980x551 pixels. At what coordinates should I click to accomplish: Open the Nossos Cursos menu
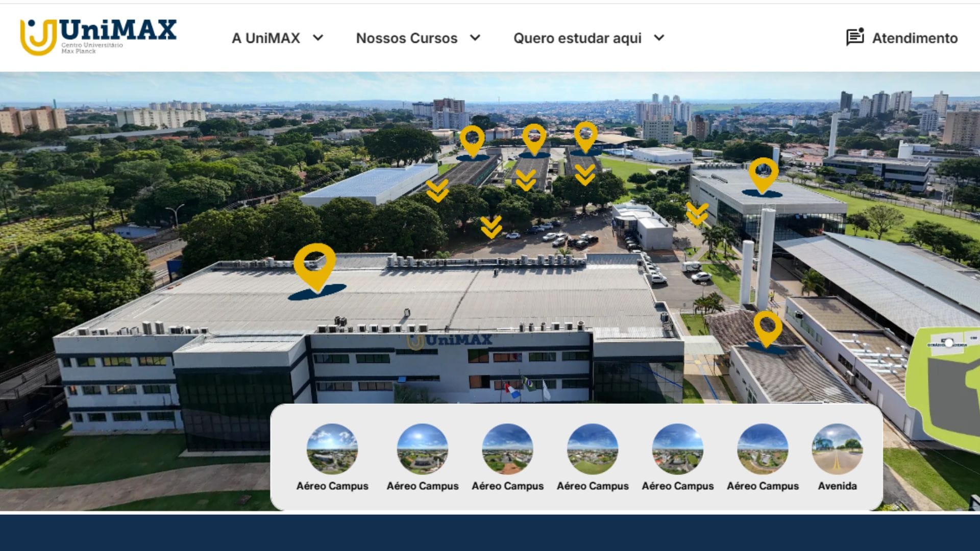tap(406, 38)
